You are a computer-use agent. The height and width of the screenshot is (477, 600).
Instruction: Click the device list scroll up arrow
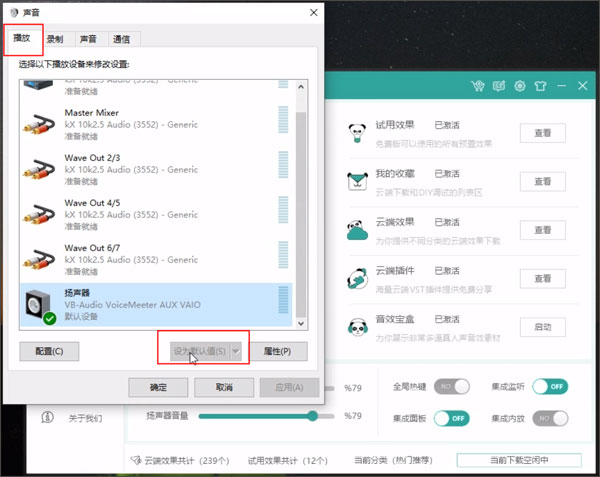point(301,87)
